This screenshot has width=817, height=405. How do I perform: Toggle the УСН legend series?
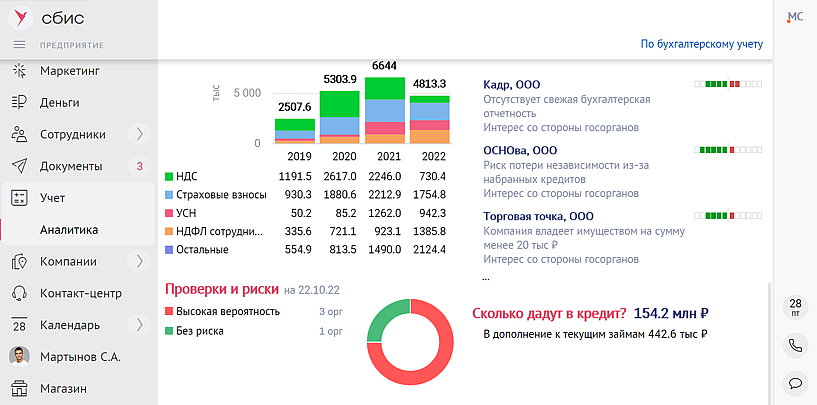pyautogui.click(x=169, y=213)
